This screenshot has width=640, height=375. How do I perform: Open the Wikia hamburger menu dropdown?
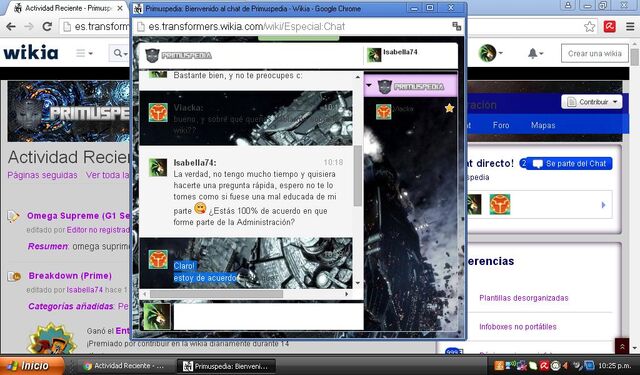pyautogui.click(x=84, y=53)
